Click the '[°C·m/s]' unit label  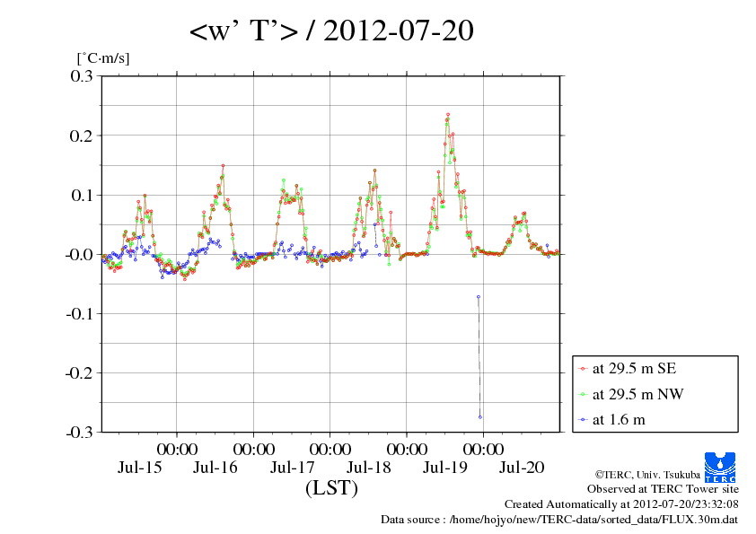103,58
